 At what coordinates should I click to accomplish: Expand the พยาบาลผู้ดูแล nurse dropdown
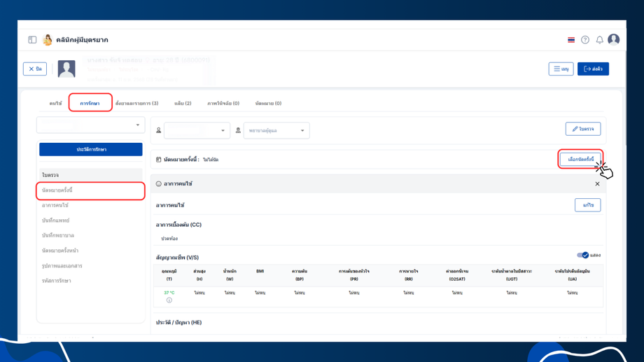(276, 131)
